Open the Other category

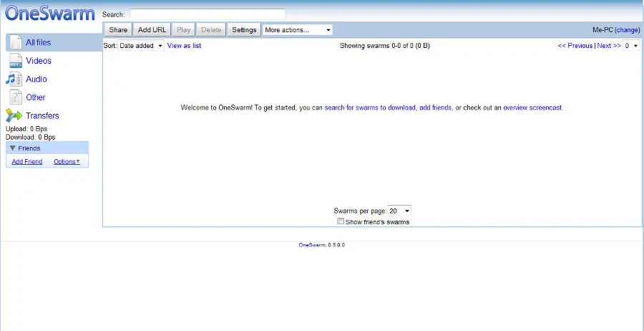click(x=35, y=97)
